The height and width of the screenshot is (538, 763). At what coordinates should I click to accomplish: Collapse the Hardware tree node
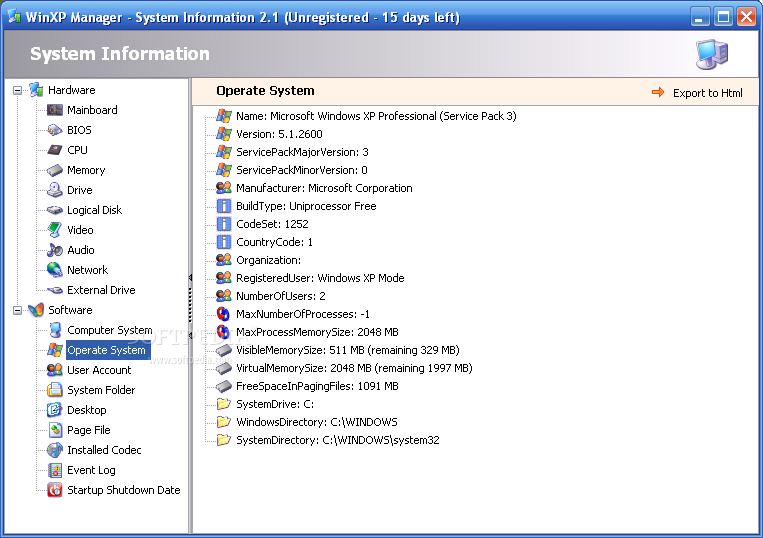[18, 90]
